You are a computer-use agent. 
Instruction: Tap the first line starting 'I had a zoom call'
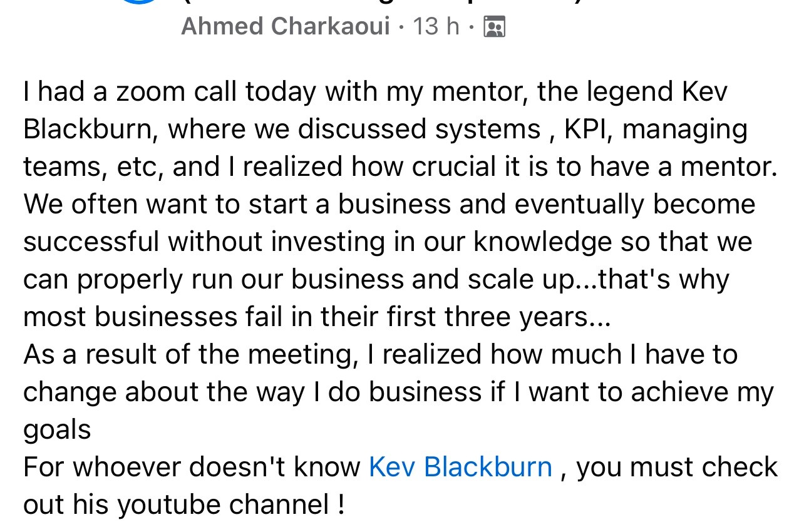(376, 92)
